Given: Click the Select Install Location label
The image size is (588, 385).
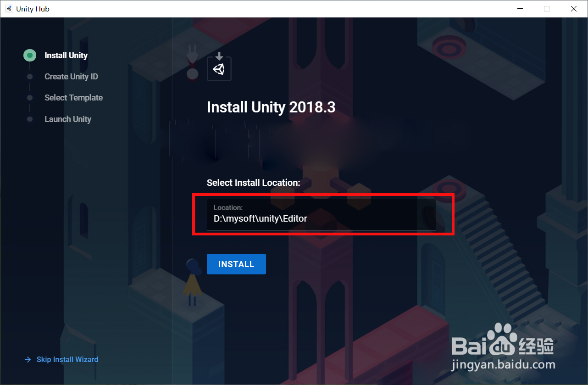Looking at the screenshot, I should [253, 183].
